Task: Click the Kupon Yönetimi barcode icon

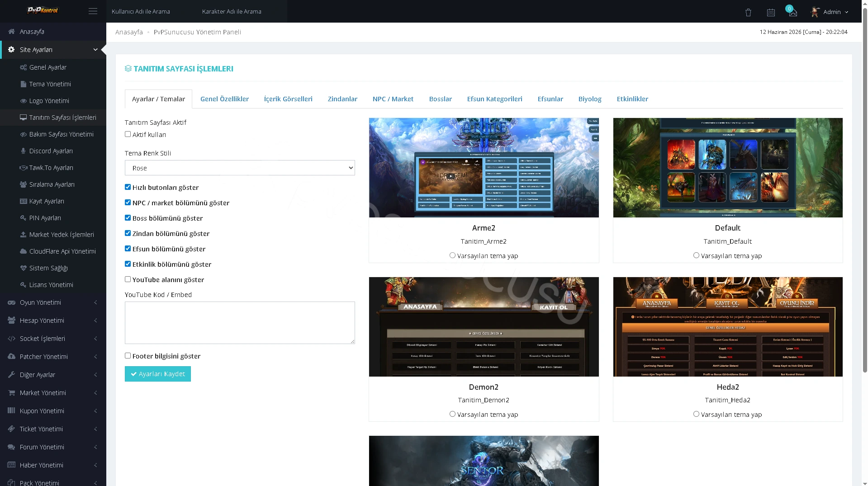Action: pyautogui.click(x=12, y=411)
